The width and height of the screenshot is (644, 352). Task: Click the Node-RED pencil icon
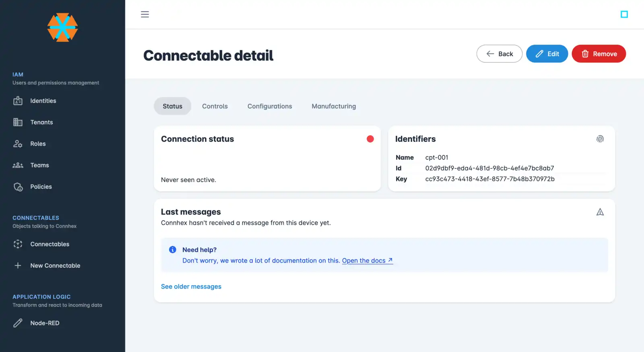tap(18, 323)
